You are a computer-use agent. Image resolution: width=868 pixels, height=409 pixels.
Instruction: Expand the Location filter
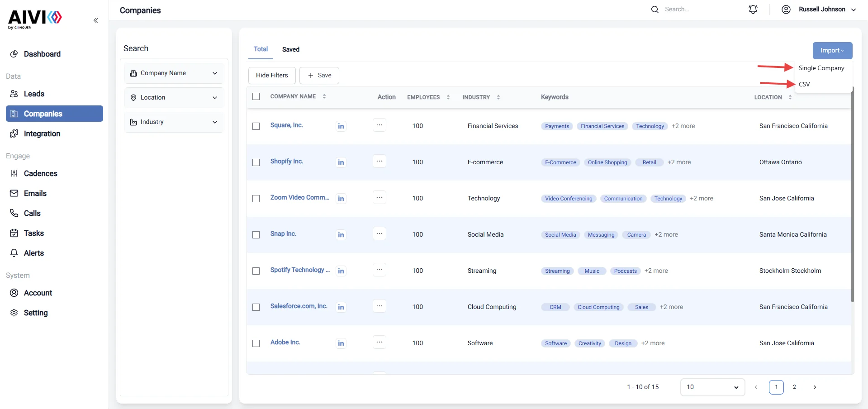pos(174,98)
